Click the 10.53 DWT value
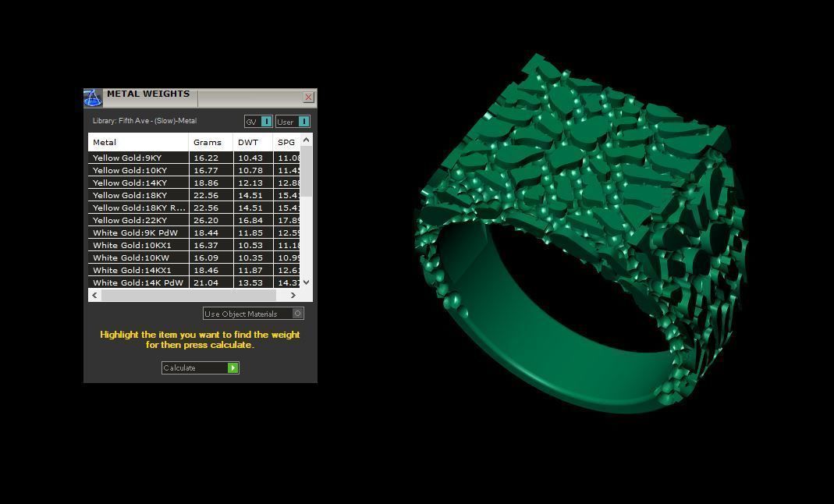Image resolution: width=834 pixels, height=504 pixels. [250, 245]
